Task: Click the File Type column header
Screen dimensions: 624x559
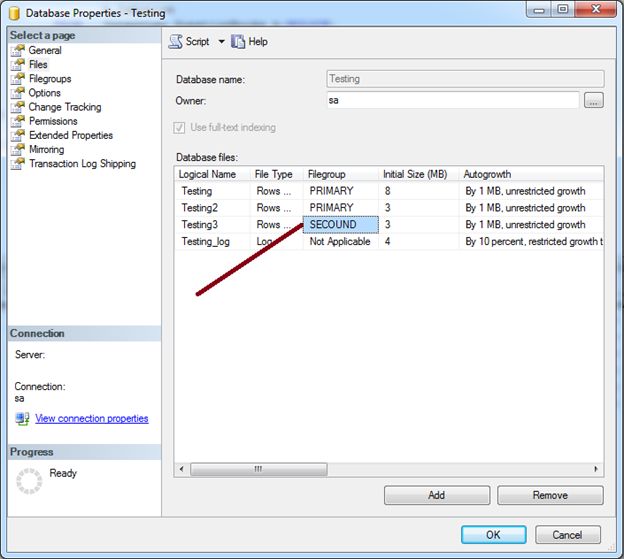Action: pyautogui.click(x=277, y=174)
